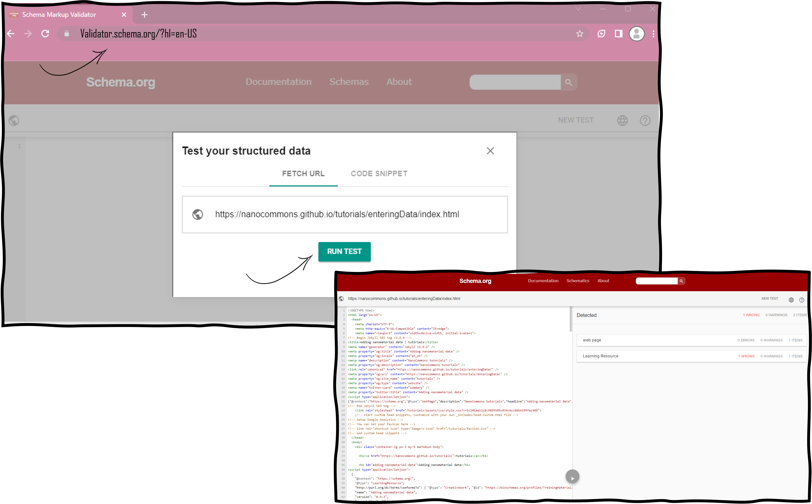Click the Schema.org globe/world icon
The height and width of the screenshot is (504, 812).
tap(623, 120)
